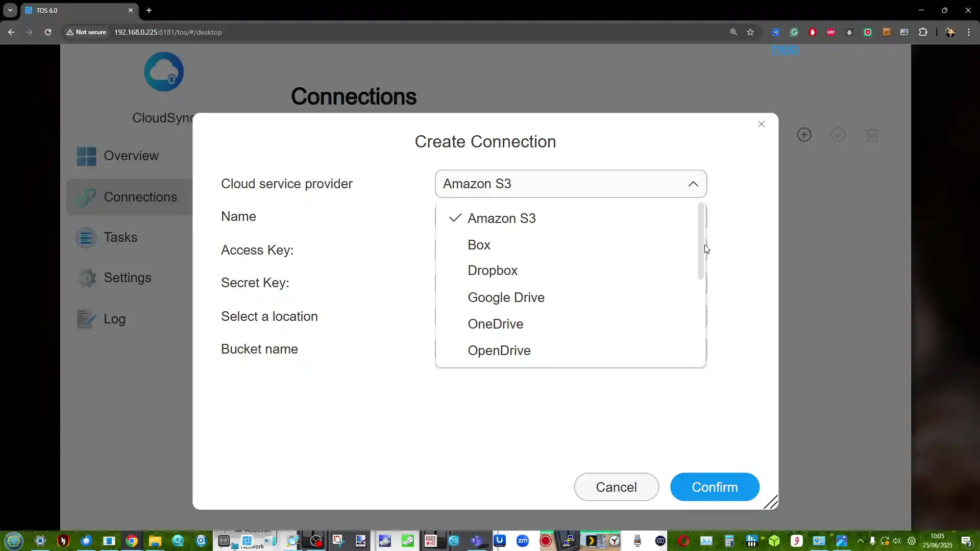Open File Explorer from the taskbar
This screenshot has width=980, height=551.
[x=155, y=541]
